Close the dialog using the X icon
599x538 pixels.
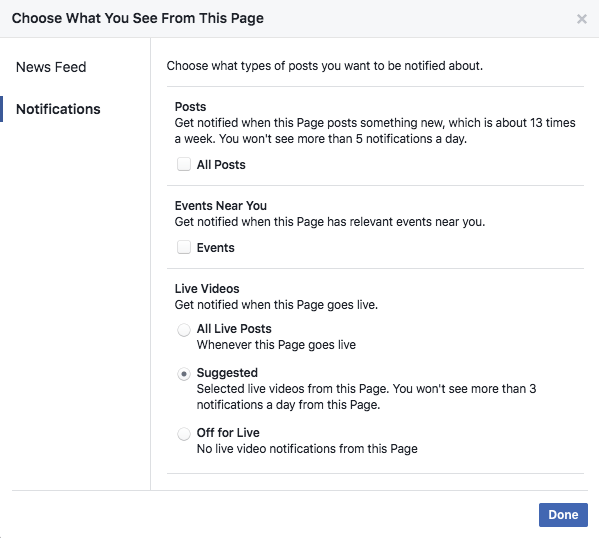[581, 19]
